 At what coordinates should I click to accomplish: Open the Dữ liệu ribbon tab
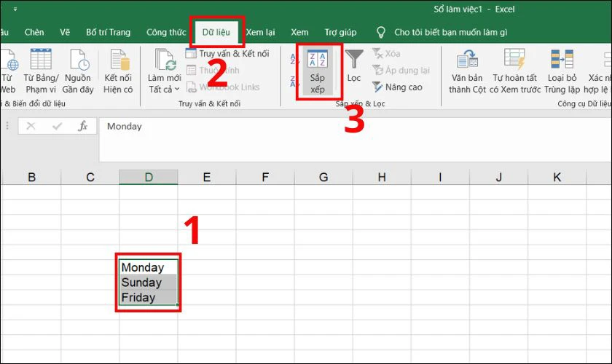[x=216, y=32]
